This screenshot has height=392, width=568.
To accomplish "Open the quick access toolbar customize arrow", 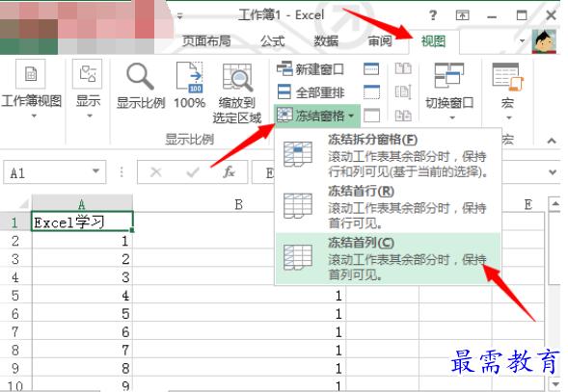I will pos(179,16).
